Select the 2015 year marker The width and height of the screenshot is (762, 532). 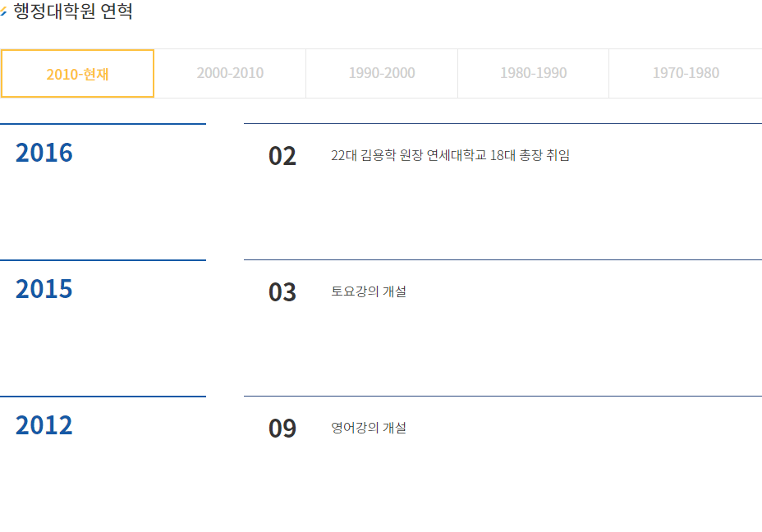pos(44,289)
